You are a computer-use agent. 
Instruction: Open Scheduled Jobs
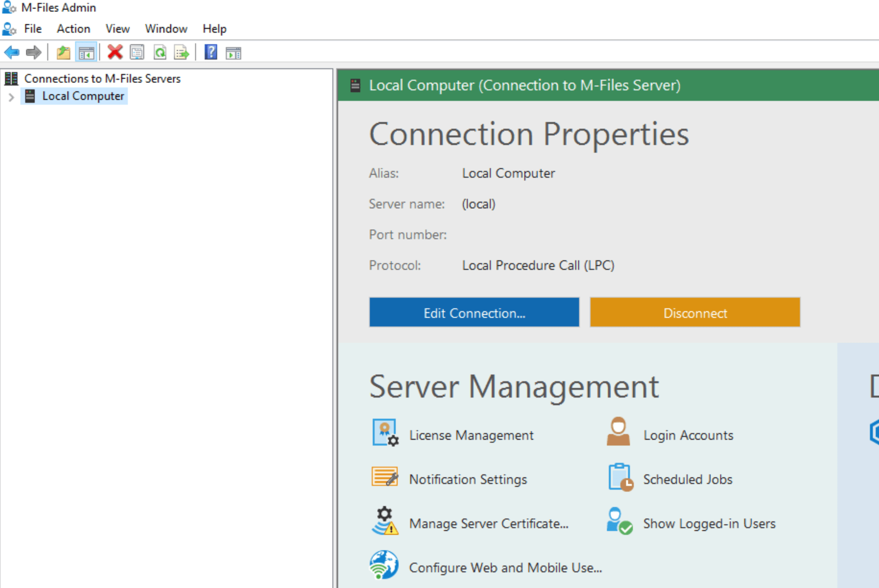tap(687, 479)
